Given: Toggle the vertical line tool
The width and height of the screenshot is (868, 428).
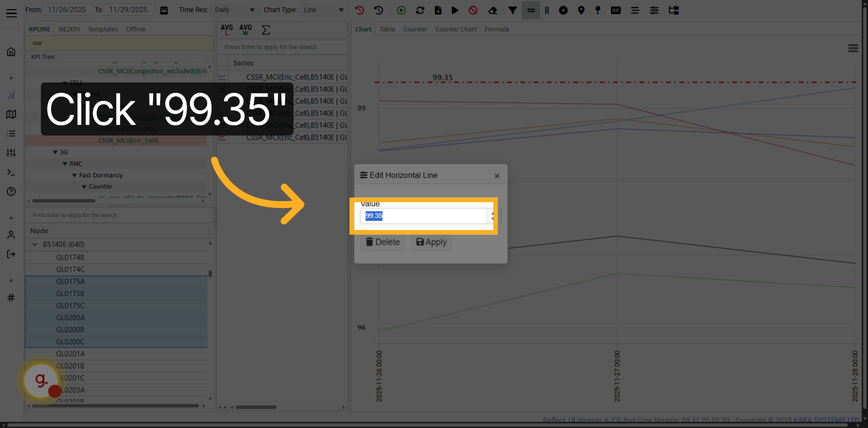Looking at the screenshot, I should (547, 10).
